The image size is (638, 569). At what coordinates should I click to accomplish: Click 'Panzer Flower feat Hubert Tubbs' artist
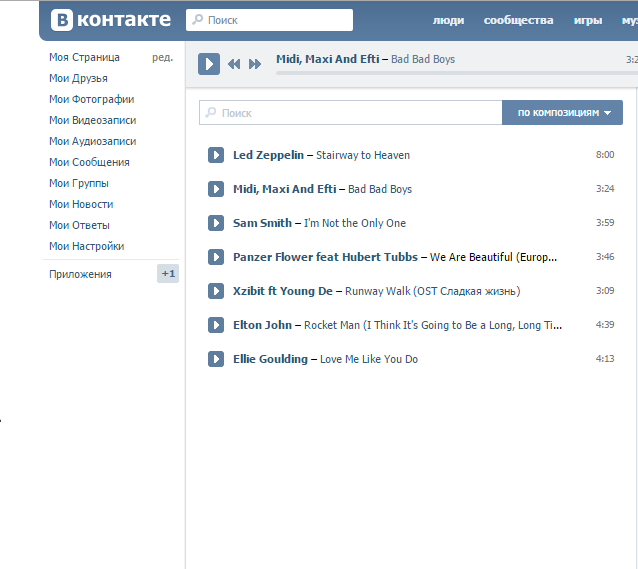[x=325, y=257]
